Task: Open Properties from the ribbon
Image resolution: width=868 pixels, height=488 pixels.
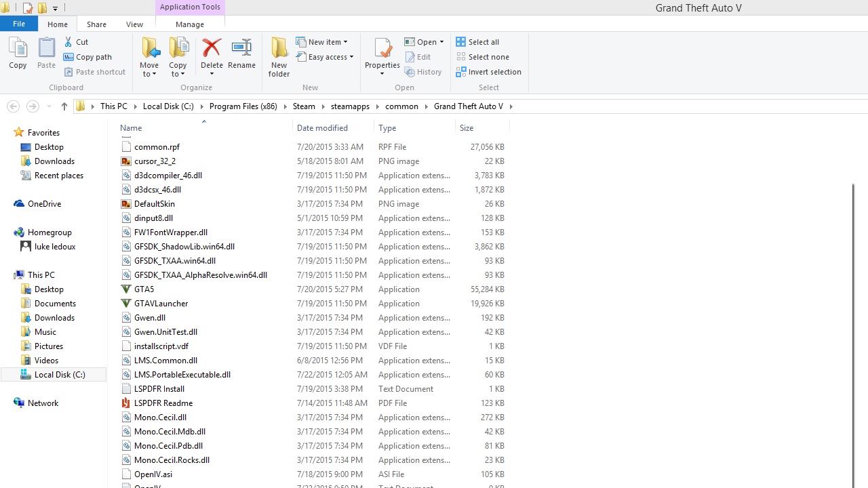Action: tap(382, 54)
